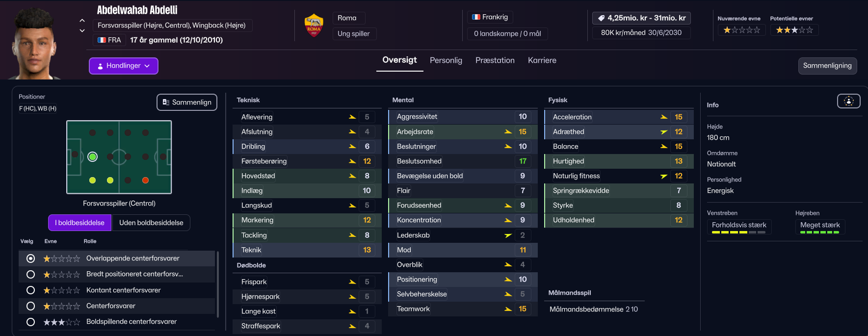Select the Bredt positioneret centerforsvarer radio option
The width and height of the screenshot is (868, 336).
coord(30,274)
